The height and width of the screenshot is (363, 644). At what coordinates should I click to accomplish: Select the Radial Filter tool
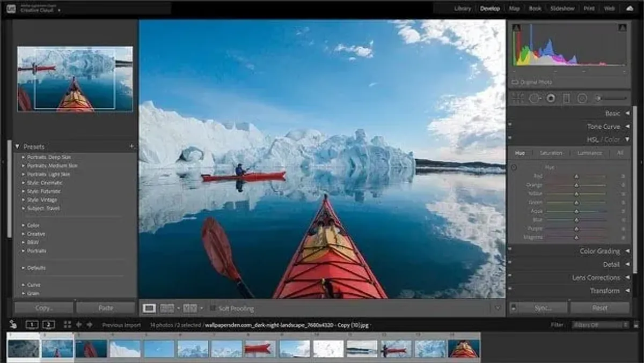[582, 98]
